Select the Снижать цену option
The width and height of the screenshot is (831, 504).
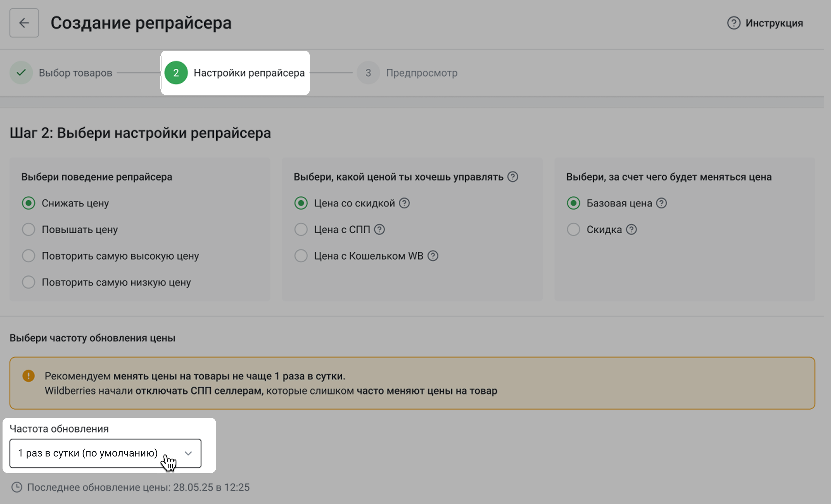click(x=66, y=203)
